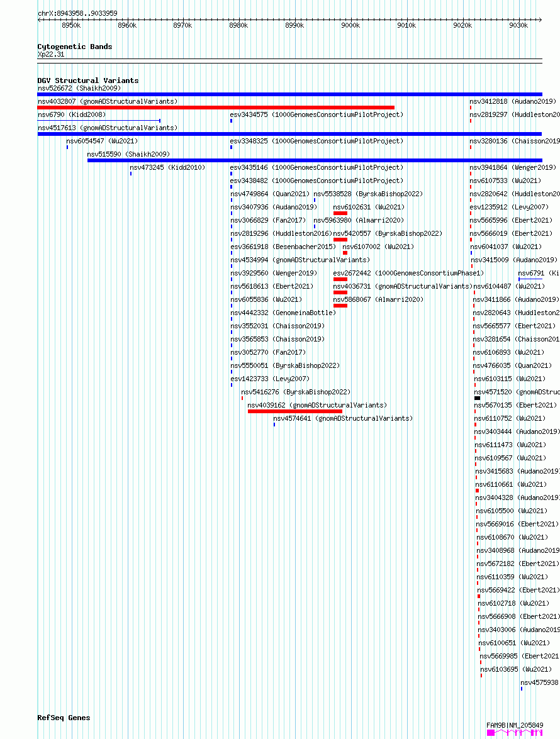
Task: Select nsv6055836 (Wu2021) label
Action: pos(266,299)
